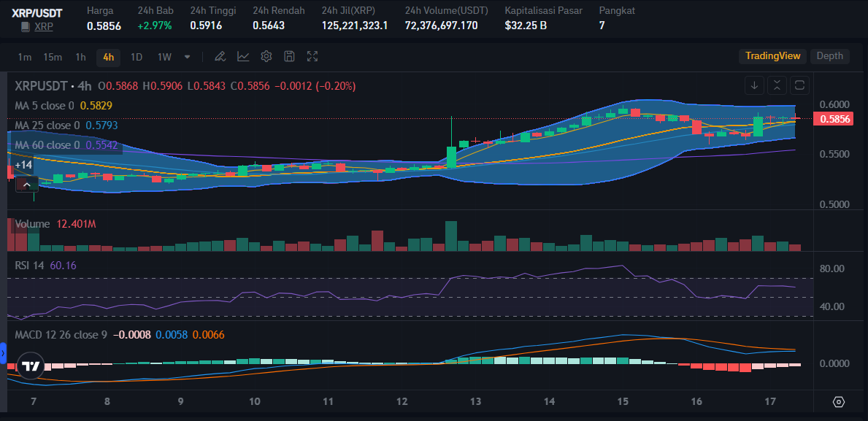The width and height of the screenshot is (868, 421).
Task: Click the MA 5 close 0 legend
Action: point(45,105)
